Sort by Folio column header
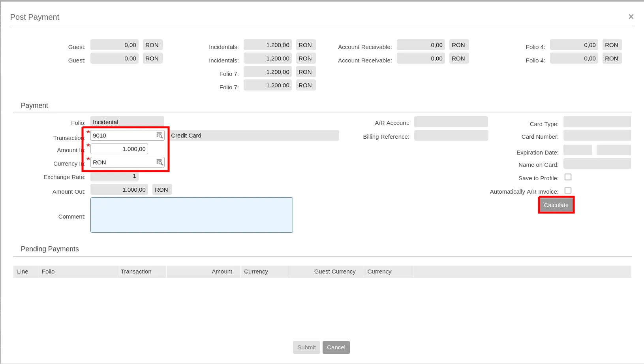The height and width of the screenshot is (364, 644). pyautogui.click(x=77, y=272)
